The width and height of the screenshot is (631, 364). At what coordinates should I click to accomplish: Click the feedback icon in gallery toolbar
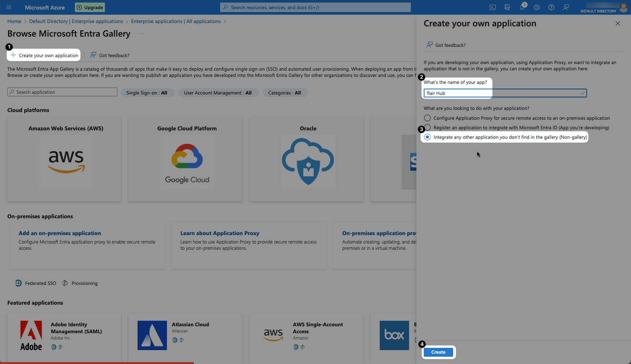click(x=93, y=55)
